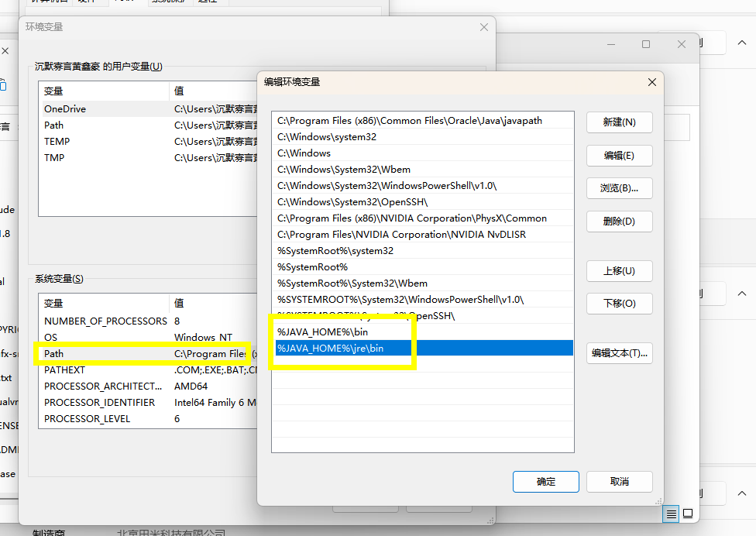Select PROCESSOR_IDENTIFIER system variable
This screenshot has height=536, width=756.
coord(150,403)
